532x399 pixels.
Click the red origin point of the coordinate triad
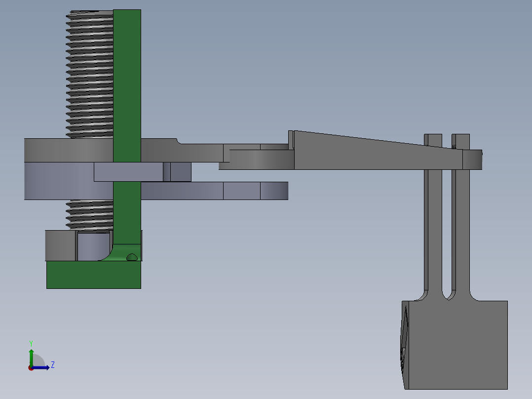coord(31,368)
